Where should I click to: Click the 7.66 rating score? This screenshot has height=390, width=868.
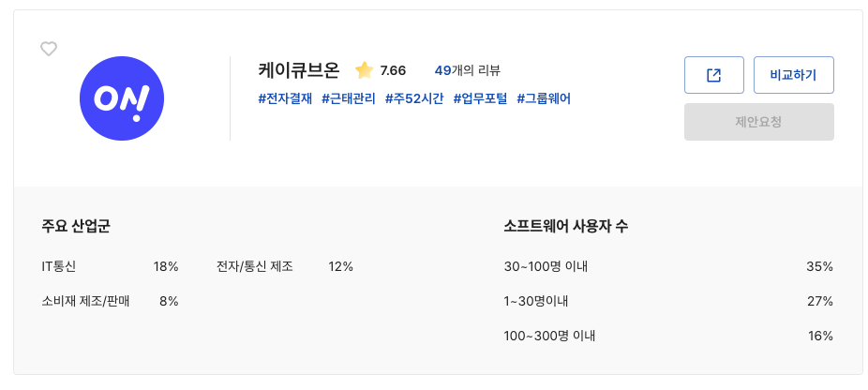tap(393, 70)
